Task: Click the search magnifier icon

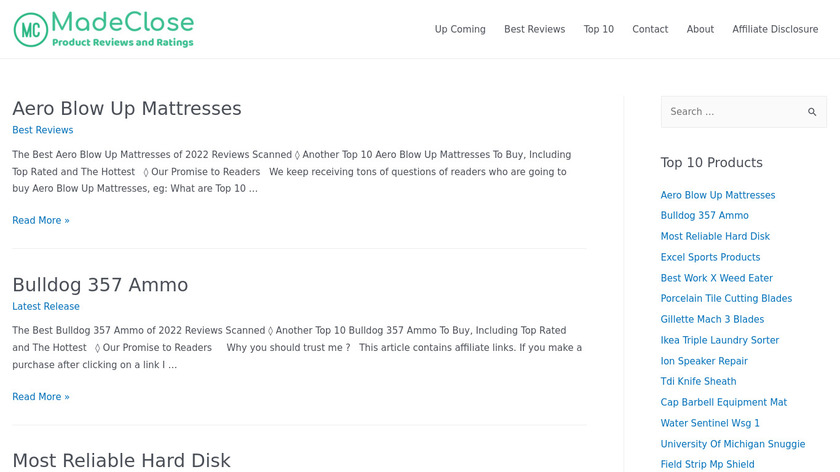Action: click(x=812, y=112)
